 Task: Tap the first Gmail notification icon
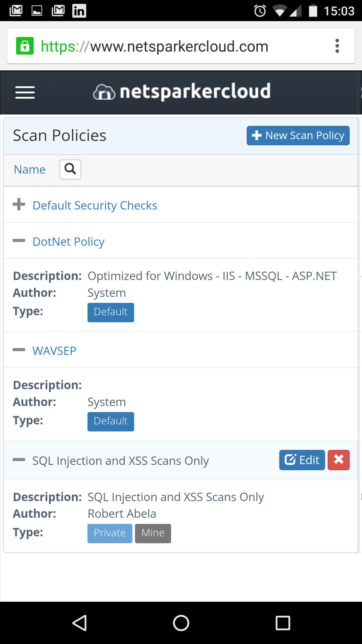[x=16, y=11]
